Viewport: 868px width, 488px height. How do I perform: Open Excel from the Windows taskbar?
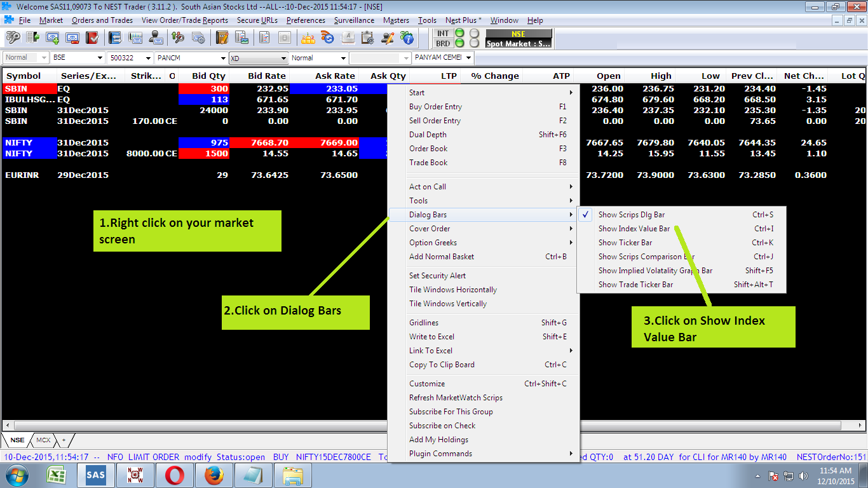[x=58, y=475]
